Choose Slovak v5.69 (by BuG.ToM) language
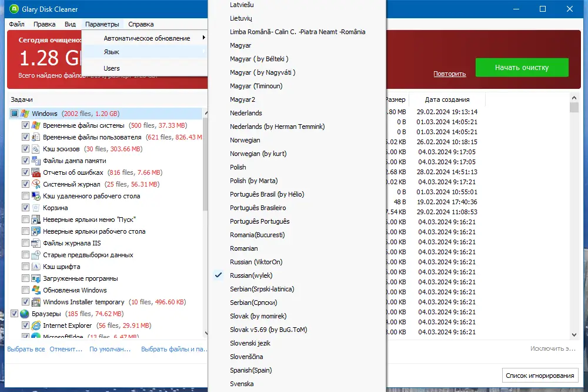The width and height of the screenshot is (588, 392). point(269,330)
